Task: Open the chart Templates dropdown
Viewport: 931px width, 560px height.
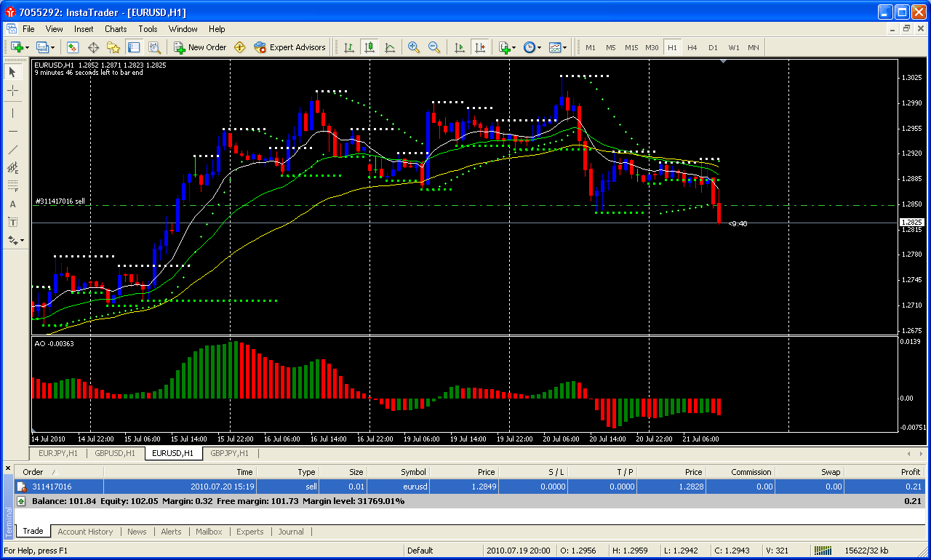Action: pyautogui.click(x=558, y=47)
